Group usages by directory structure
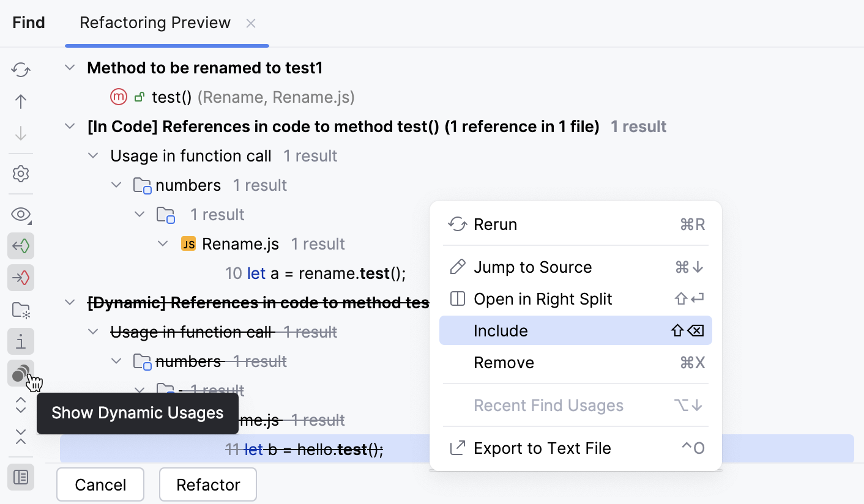The height and width of the screenshot is (504, 864). (x=20, y=310)
